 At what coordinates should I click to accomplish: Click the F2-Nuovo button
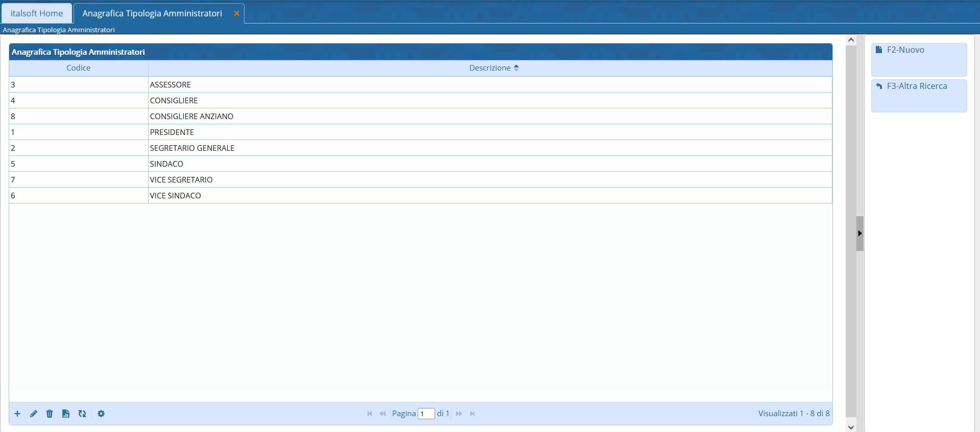[918, 59]
